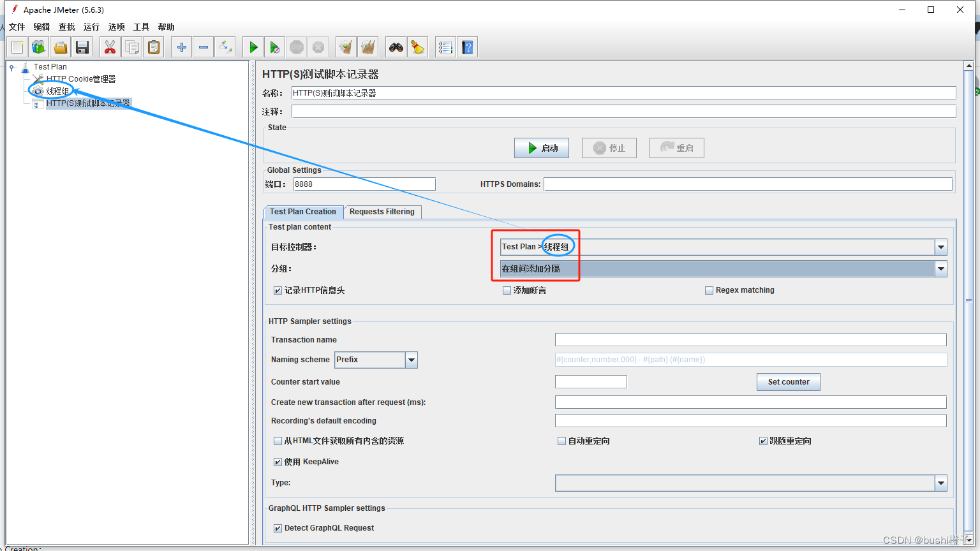The width and height of the screenshot is (980, 551).
Task: Click Recording's default encoding field
Action: [x=751, y=421]
